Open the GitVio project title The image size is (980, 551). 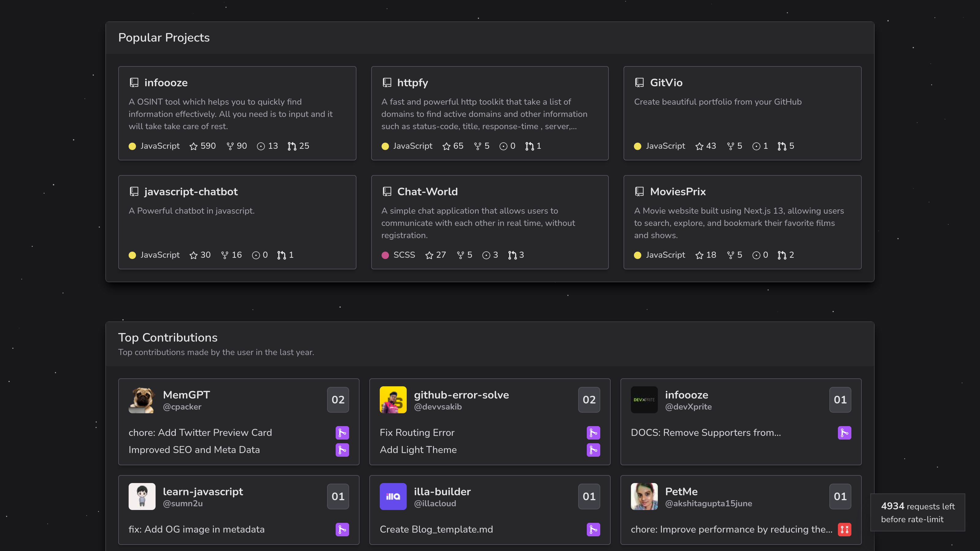click(666, 83)
